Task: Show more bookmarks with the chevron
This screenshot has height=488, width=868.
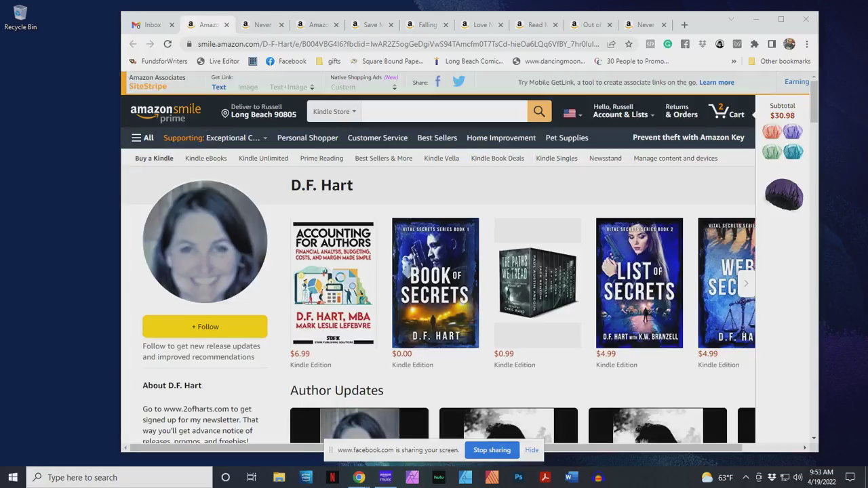Action: pos(734,61)
